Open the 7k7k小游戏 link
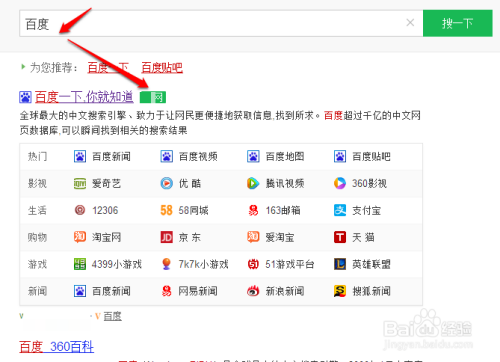The height and width of the screenshot is (362, 500). coord(203,264)
